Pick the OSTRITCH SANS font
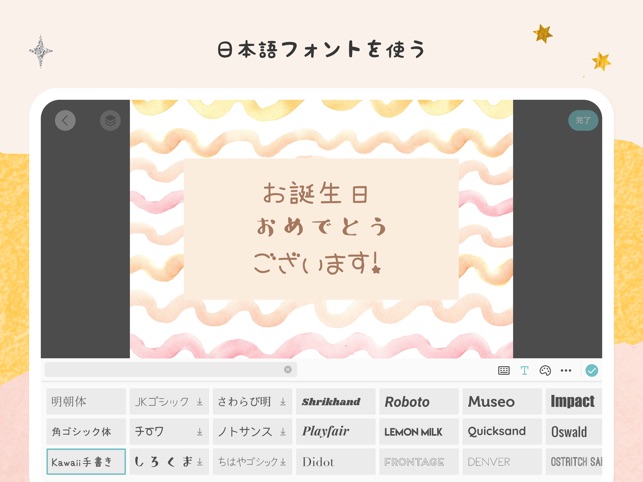The image size is (643, 482). click(574, 461)
